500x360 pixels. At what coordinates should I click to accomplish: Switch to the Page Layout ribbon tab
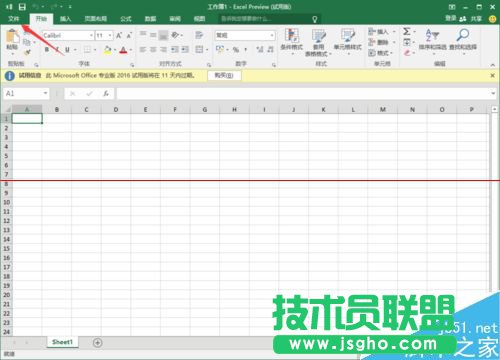(x=96, y=19)
